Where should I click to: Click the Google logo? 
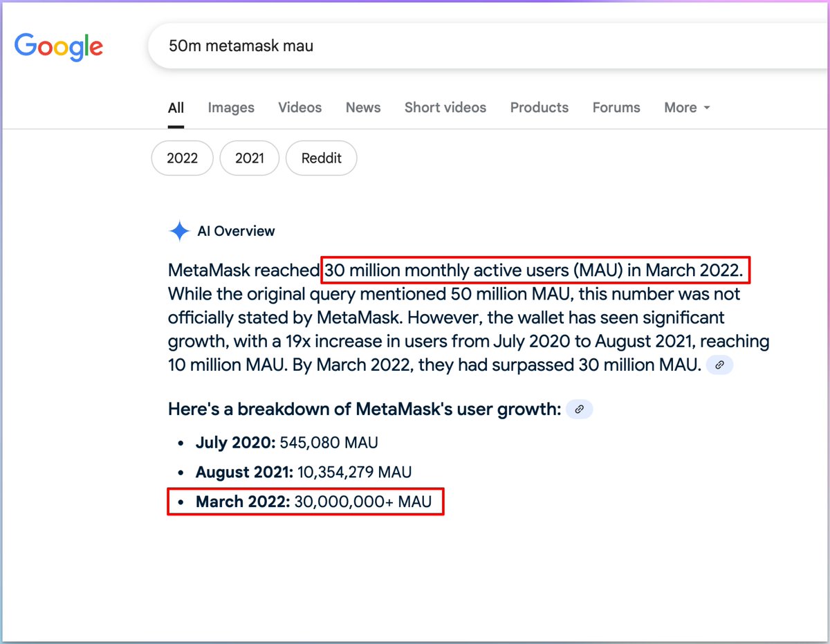[59, 46]
